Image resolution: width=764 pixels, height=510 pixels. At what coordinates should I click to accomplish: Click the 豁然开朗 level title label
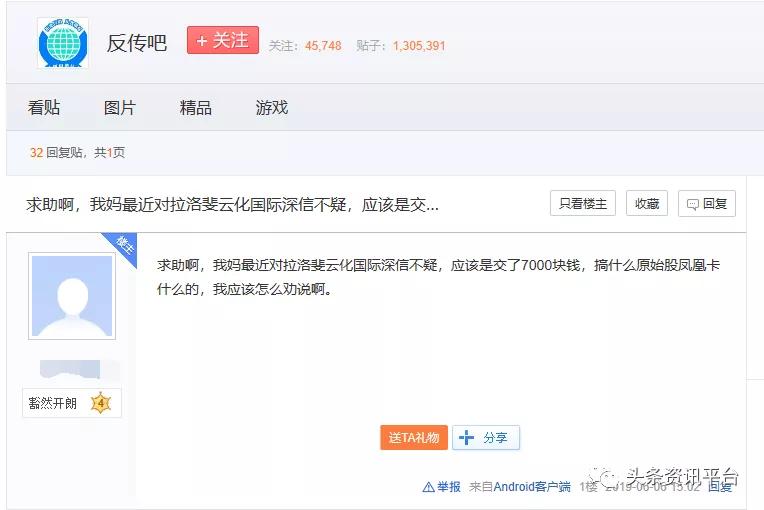coord(53,403)
